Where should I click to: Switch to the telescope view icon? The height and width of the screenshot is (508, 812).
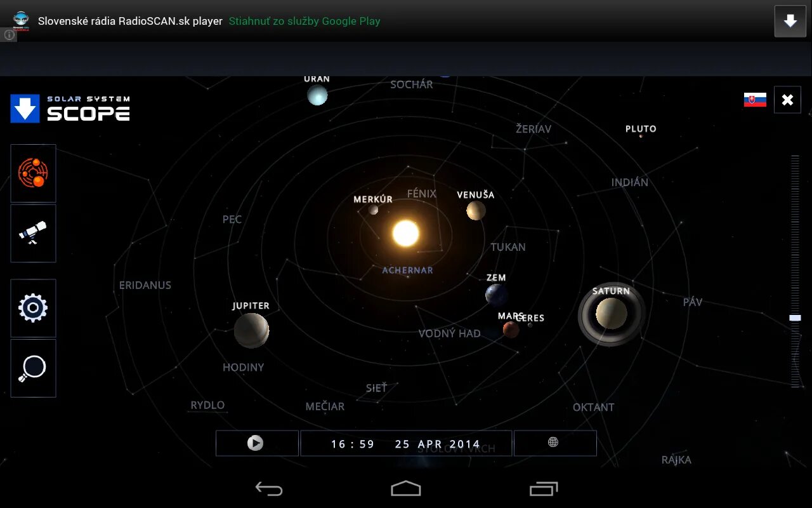[33, 233]
